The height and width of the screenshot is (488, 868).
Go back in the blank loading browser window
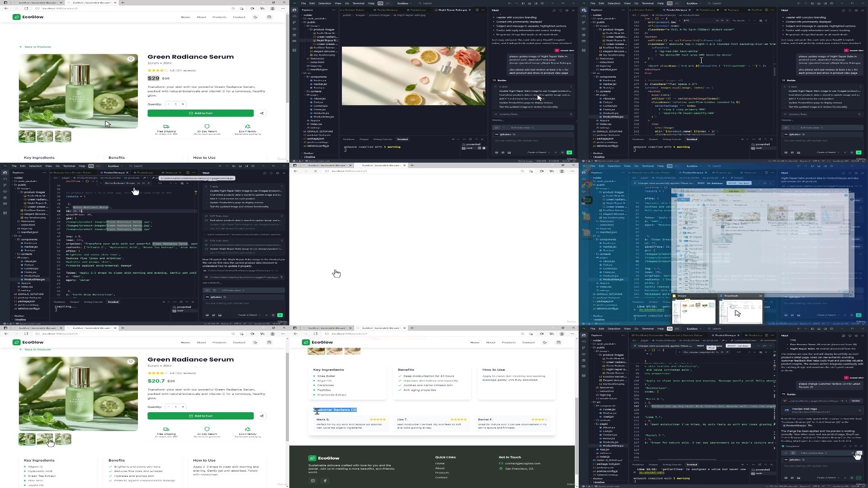[296, 171]
